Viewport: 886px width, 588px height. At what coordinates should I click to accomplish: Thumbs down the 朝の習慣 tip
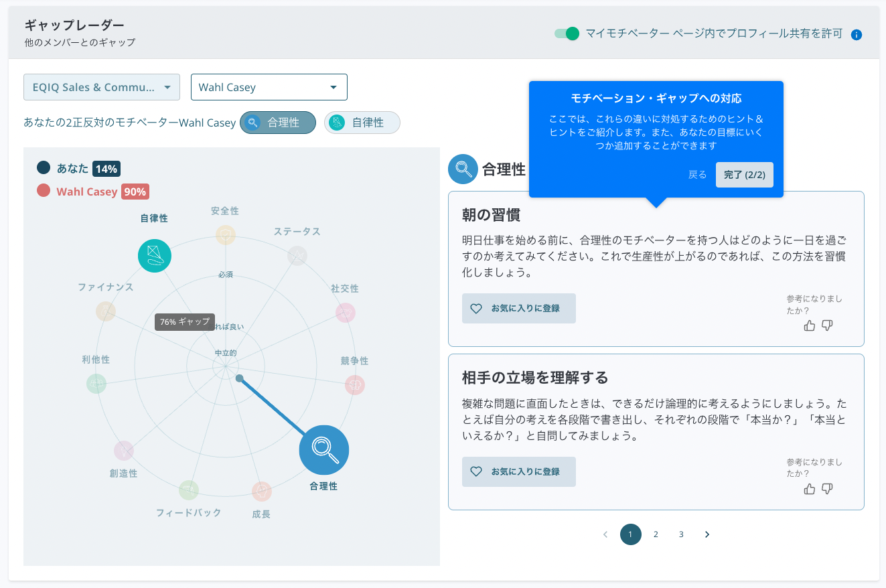[x=827, y=325]
